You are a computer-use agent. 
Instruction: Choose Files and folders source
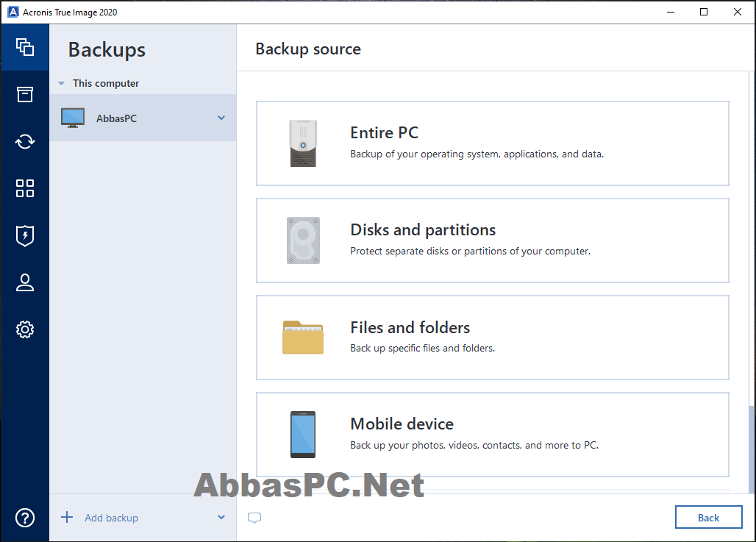(x=492, y=338)
